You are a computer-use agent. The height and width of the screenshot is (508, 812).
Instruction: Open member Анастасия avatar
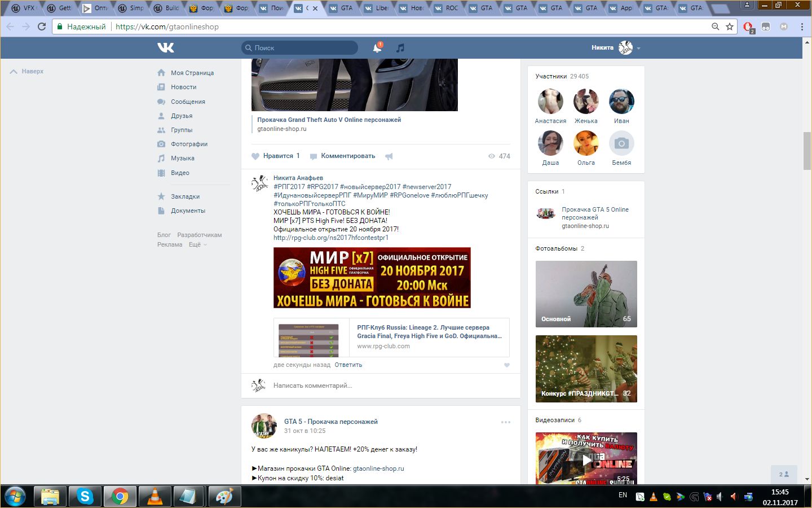[x=550, y=102]
